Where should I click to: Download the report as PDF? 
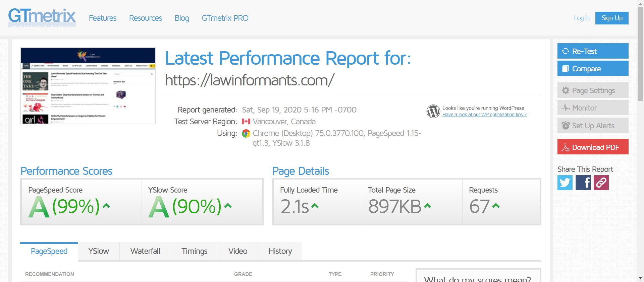[x=593, y=147]
